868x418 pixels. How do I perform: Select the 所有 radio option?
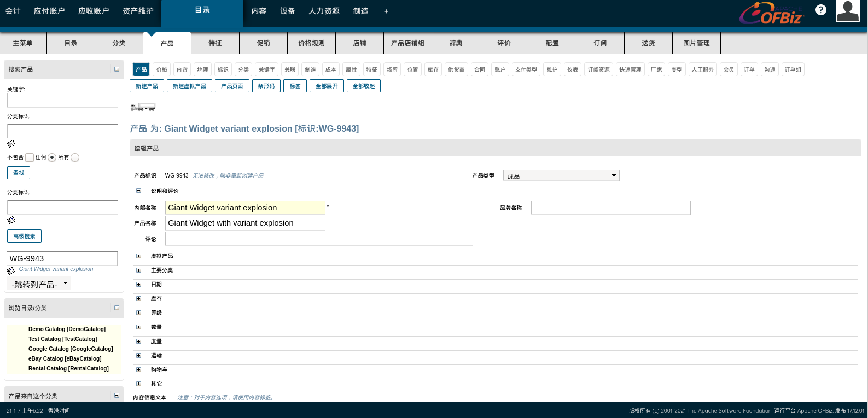[x=75, y=157]
